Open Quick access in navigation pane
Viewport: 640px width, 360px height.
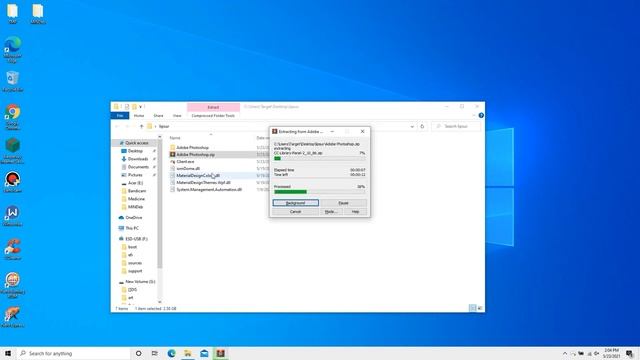[x=136, y=143]
